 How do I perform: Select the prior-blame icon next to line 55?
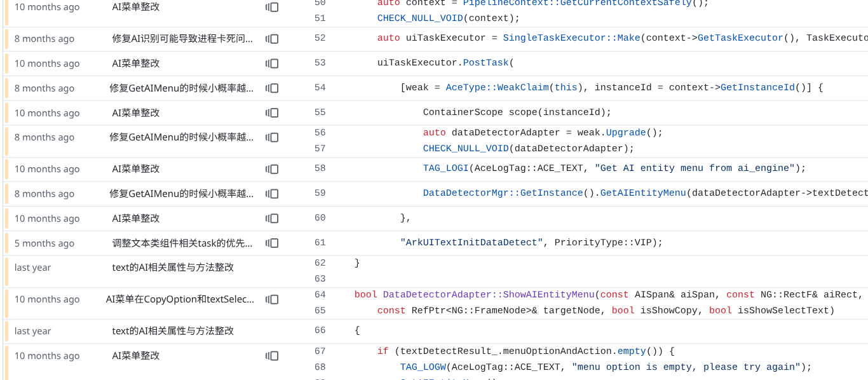tap(272, 113)
